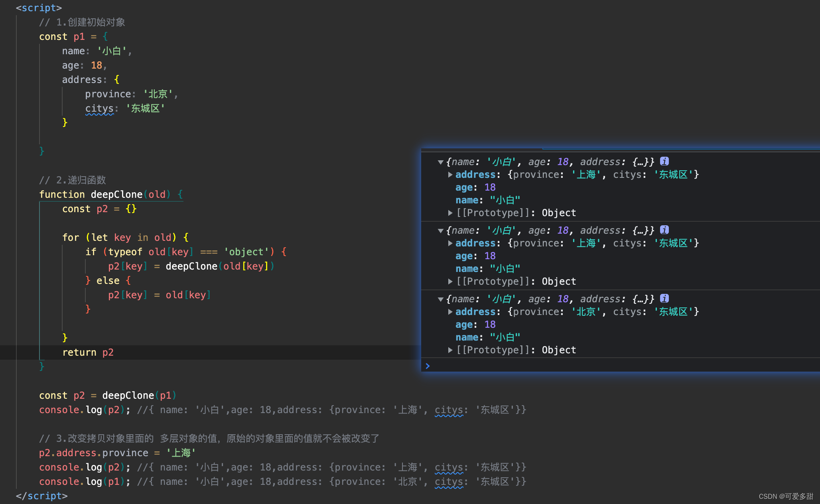The width and height of the screenshot is (820, 504).
Task: Click the info icon on the second console object
Action: [664, 230]
